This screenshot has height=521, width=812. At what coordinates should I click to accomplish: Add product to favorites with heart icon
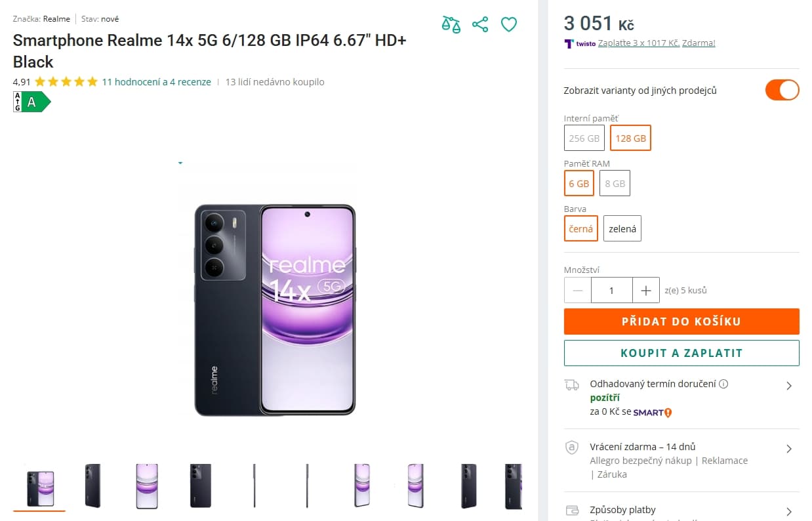[509, 24]
